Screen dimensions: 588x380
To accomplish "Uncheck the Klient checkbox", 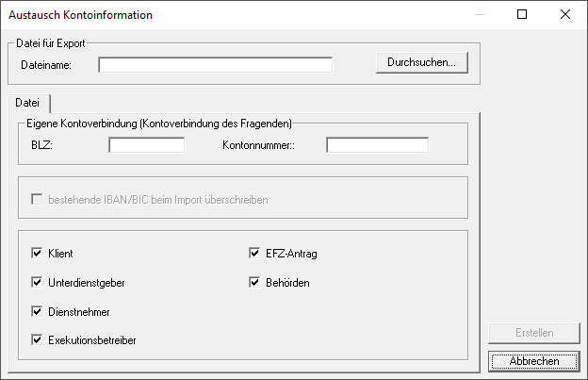I will click(38, 254).
